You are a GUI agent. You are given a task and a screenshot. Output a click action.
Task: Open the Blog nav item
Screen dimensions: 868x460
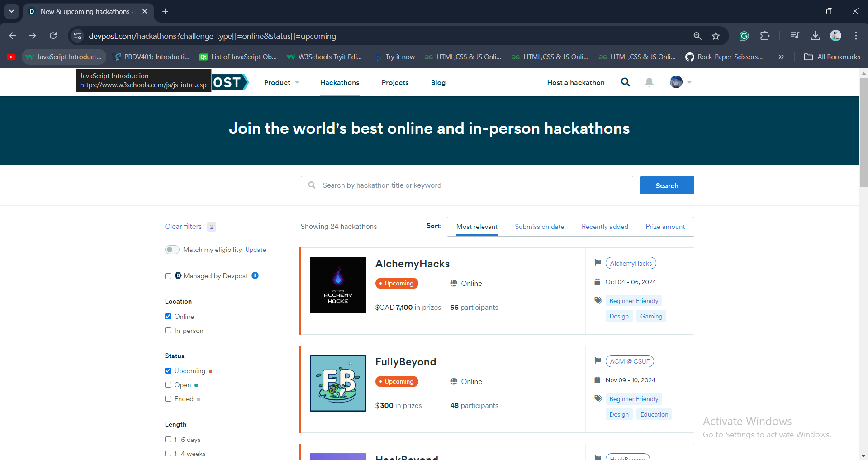click(x=438, y=82)
